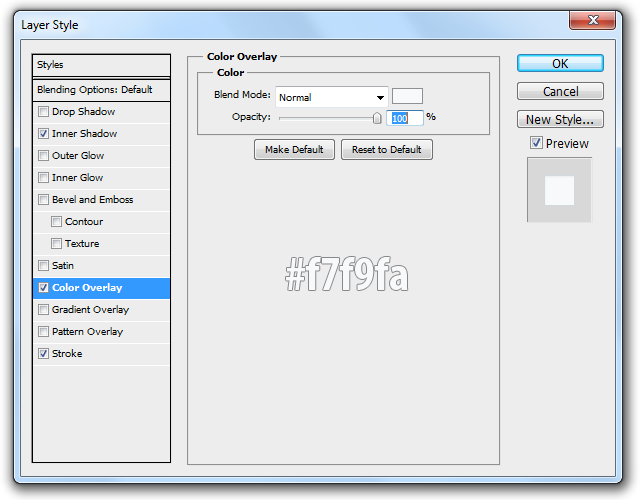Click the Make Default button
Image resolution: width=640 pixels, height=500 pixels.
294,150
